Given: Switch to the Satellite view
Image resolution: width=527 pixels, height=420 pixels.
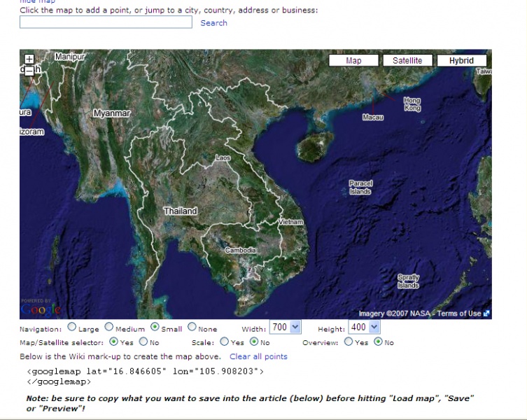Looking at the screenshot, I should (x=407, y=61).
